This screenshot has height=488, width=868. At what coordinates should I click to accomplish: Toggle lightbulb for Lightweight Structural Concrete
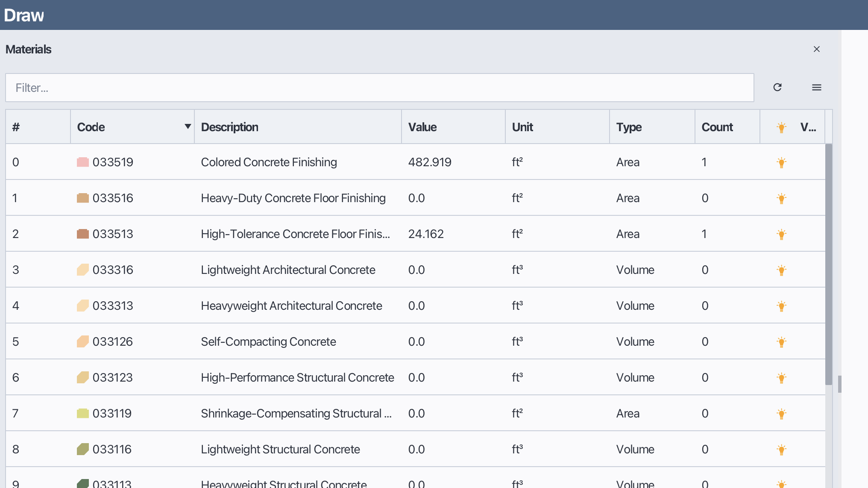[781, 450]
